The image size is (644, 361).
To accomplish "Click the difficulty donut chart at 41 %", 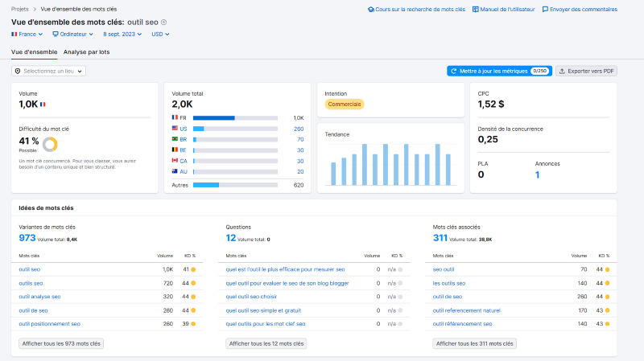I will coord(50,145).
